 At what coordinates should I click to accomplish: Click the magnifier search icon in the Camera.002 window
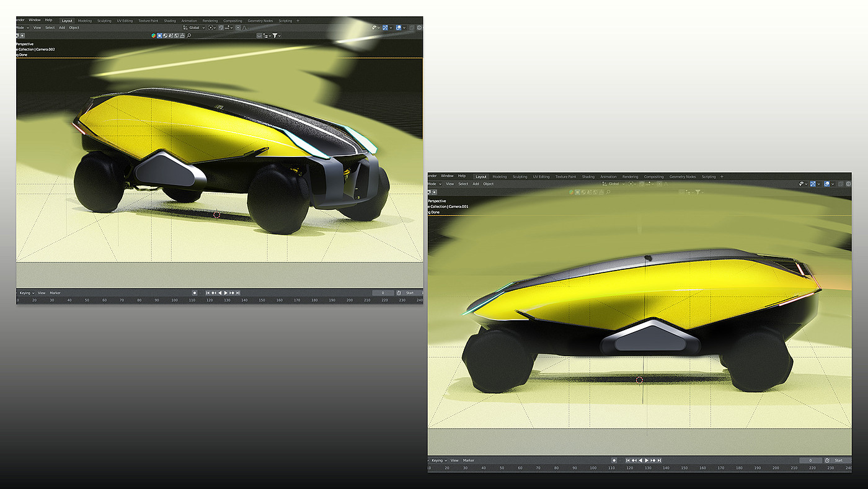click(188, 36)
